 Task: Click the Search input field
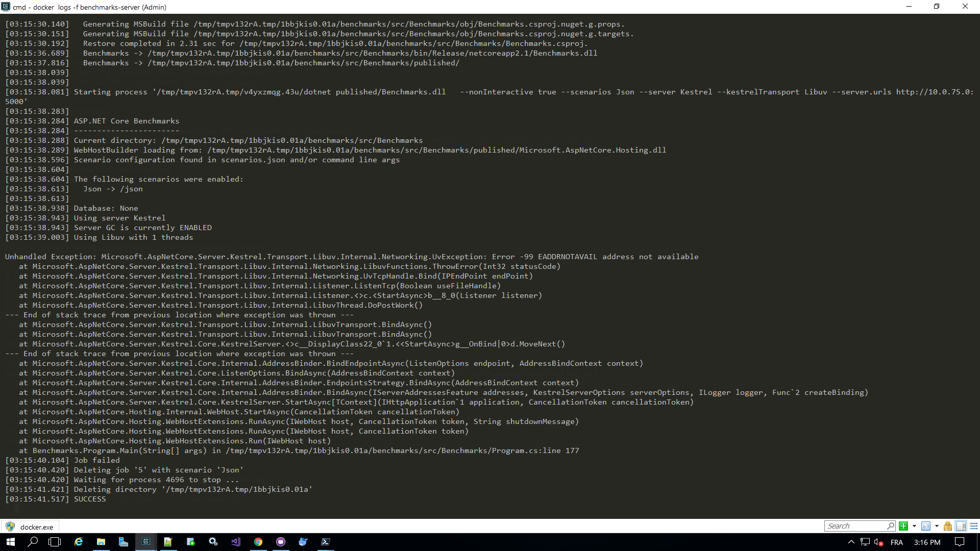855,526
